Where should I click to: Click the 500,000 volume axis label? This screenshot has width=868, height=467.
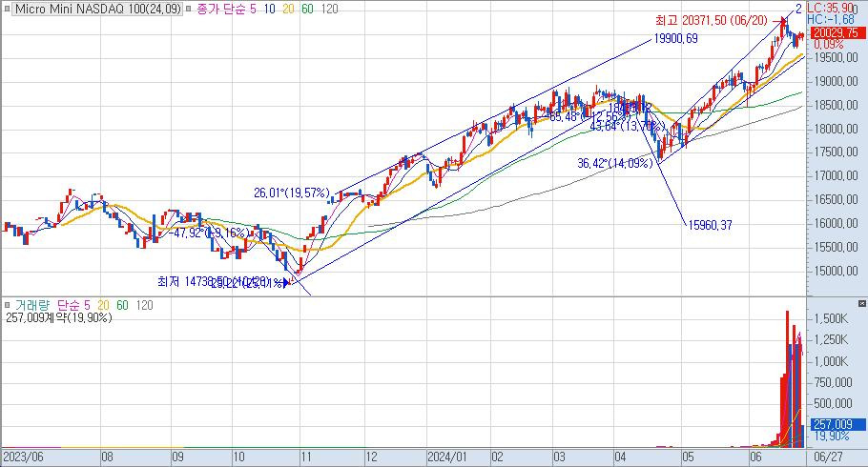834,403
